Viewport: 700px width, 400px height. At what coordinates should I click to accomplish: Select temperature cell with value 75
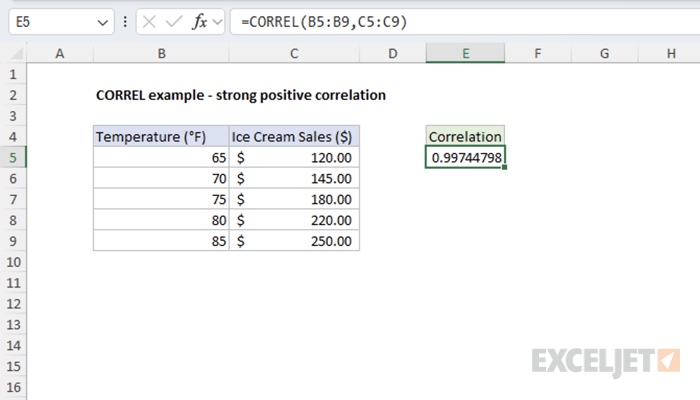tap(161, 199)
